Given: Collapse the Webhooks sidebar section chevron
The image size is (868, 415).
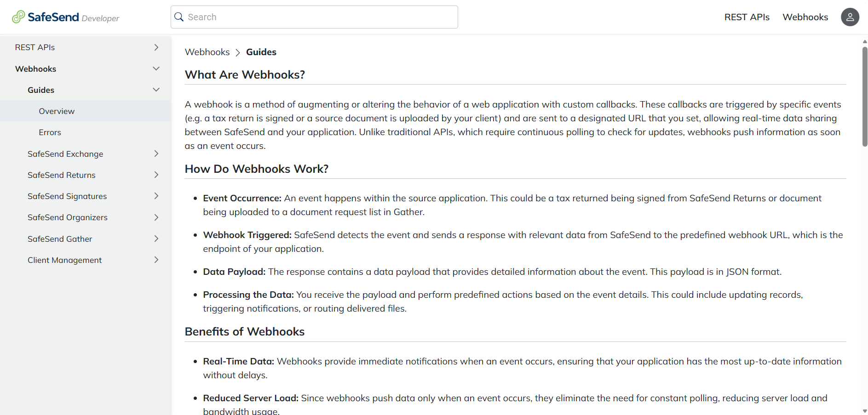Looking at the screenshot, I should point(156,68).
